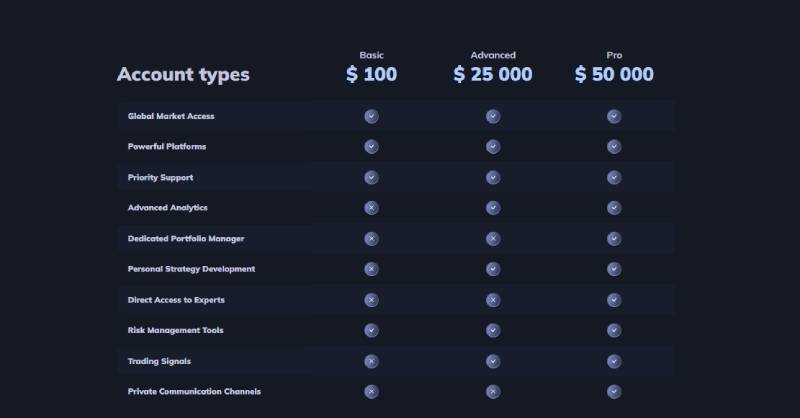Click the Account types heading
Viewport: 800px width, 418px height.
[183, 75]
